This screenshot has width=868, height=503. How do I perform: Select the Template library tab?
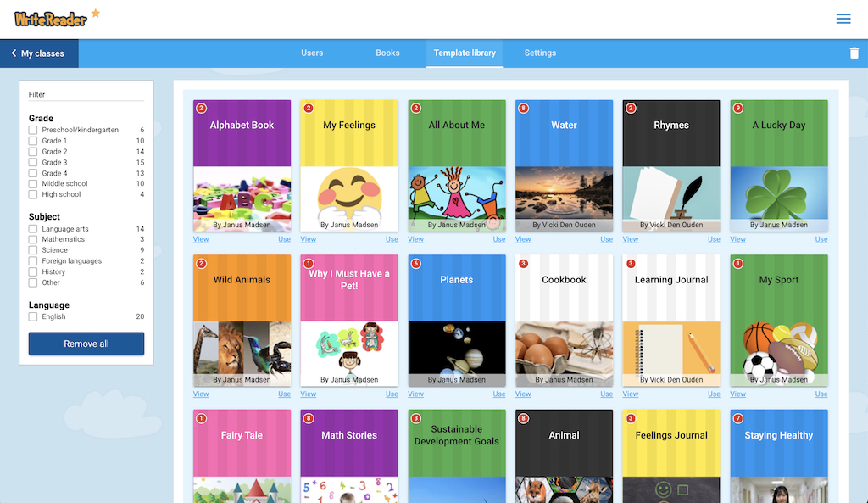pyautogui.click(x=465, y=53)
